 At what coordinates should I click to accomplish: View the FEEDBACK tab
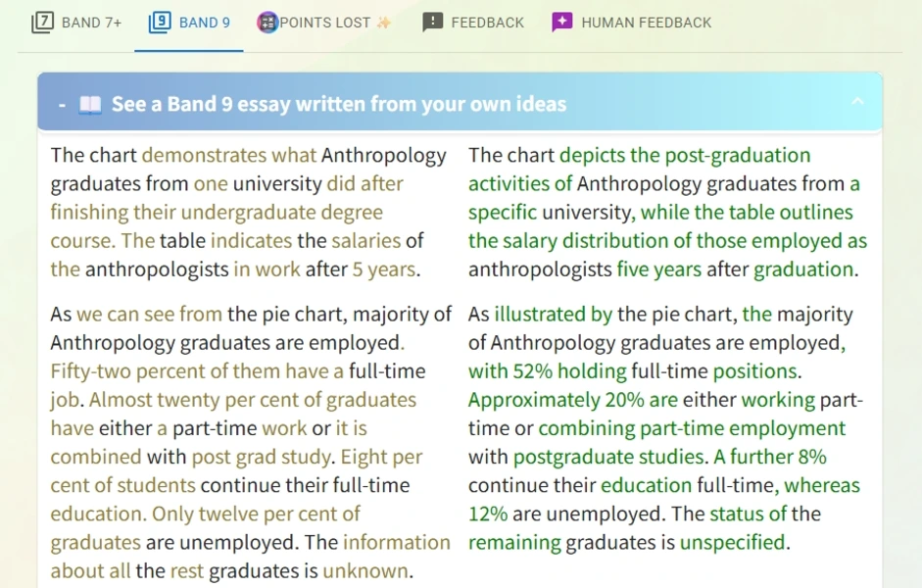[x=485, y=22]
